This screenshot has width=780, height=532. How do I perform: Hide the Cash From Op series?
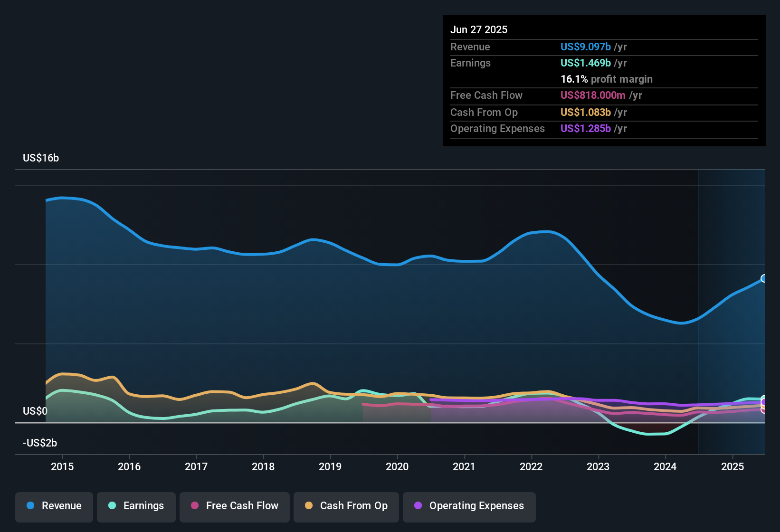pyautogui.click(x=346, y=506)
